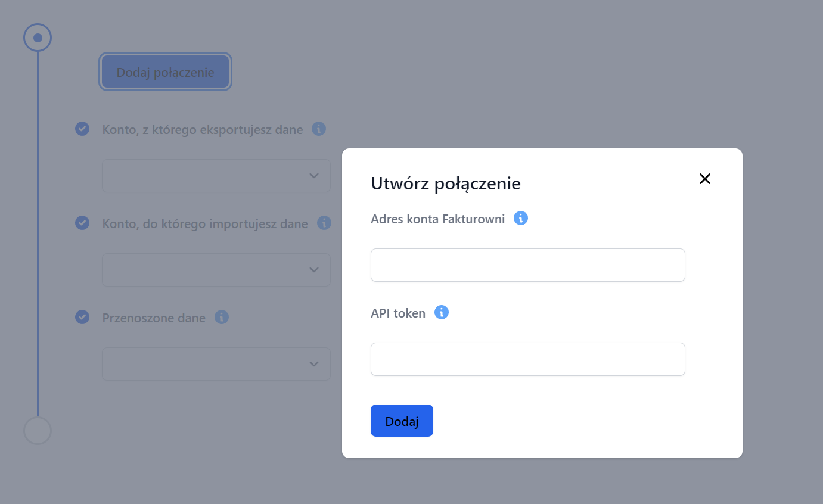The image size is (823, 504).
Task: Expand the Przenoszone dane dropdown
Action: (x=216, y=364)
